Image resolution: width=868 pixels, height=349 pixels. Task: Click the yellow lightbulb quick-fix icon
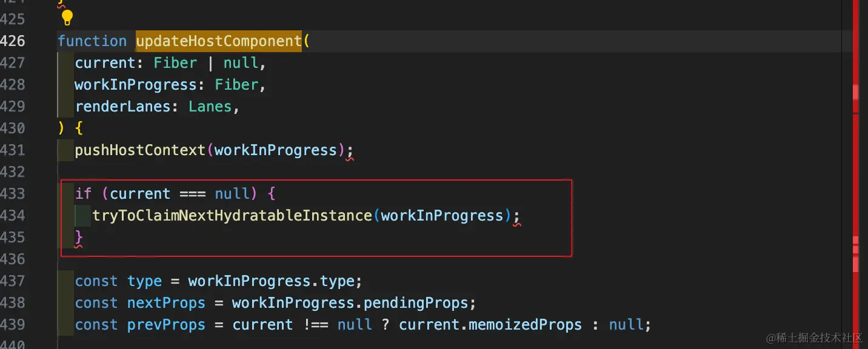click(x=67, y=17)
